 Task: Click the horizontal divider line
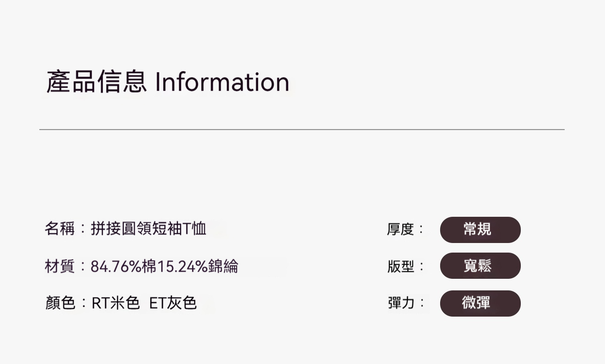point(301,130)
